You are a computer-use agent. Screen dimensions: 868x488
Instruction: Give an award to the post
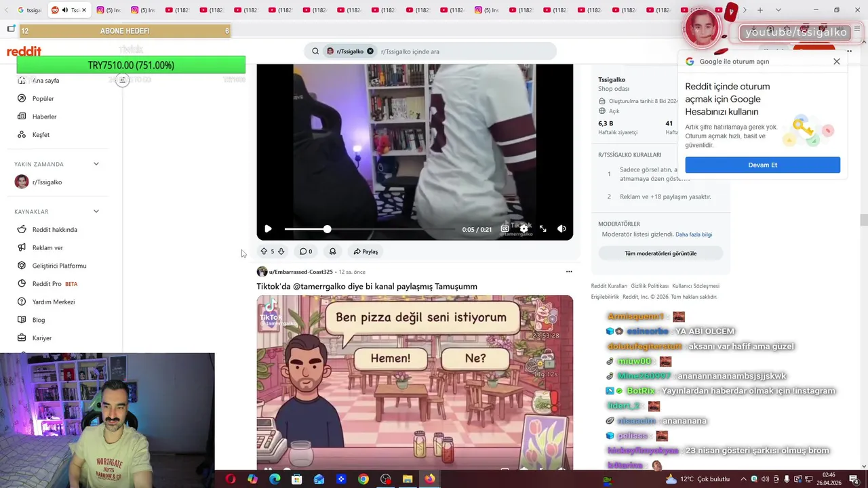332,251
